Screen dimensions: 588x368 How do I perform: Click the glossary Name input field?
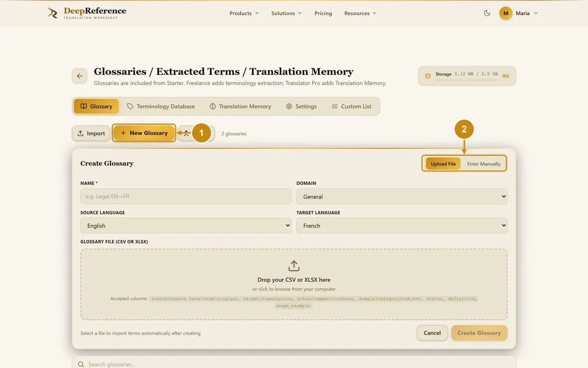186,196
